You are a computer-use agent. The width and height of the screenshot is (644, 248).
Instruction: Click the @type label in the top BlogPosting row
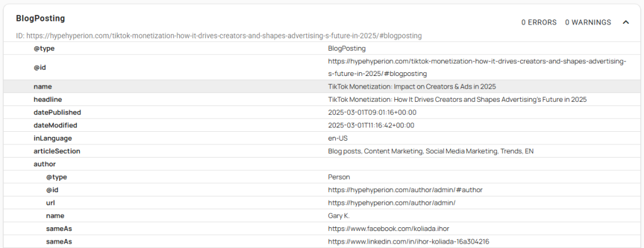(44, 48)
